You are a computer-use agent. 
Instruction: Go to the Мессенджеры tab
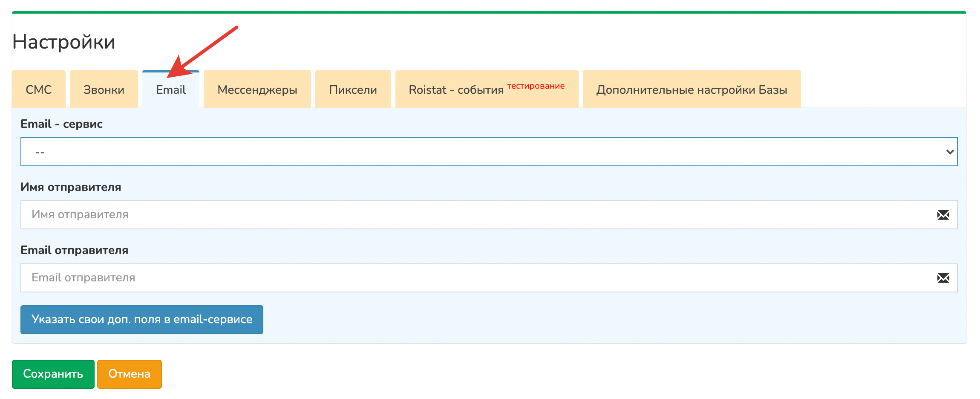[x=257, y=89]
